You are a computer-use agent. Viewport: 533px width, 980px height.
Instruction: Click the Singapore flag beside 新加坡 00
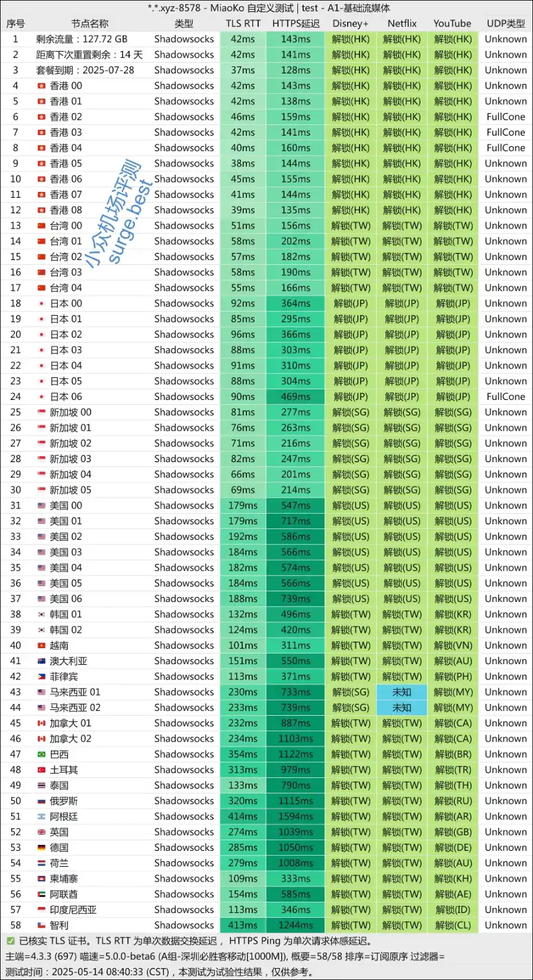click(x=41, y=412)
